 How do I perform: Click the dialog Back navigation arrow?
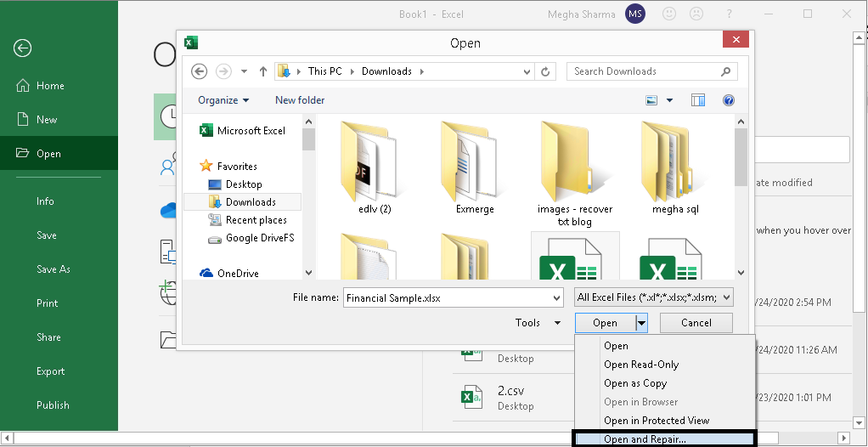(x=200, y=71)
